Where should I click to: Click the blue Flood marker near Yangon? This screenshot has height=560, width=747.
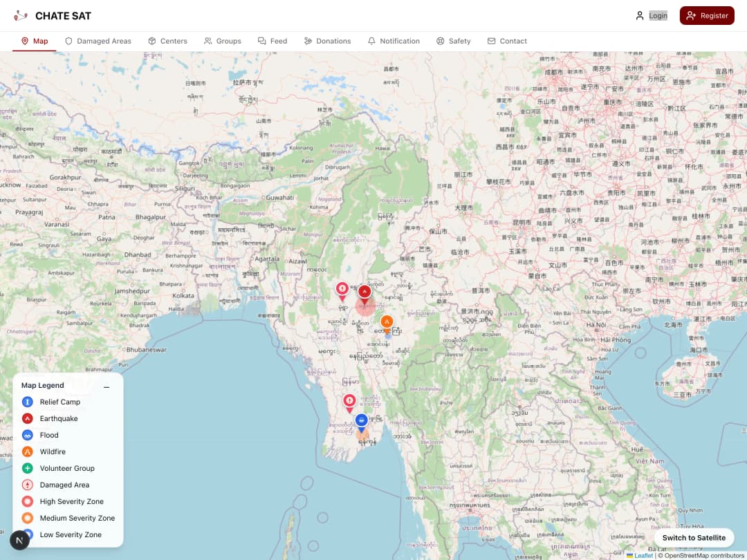[361, 420]
